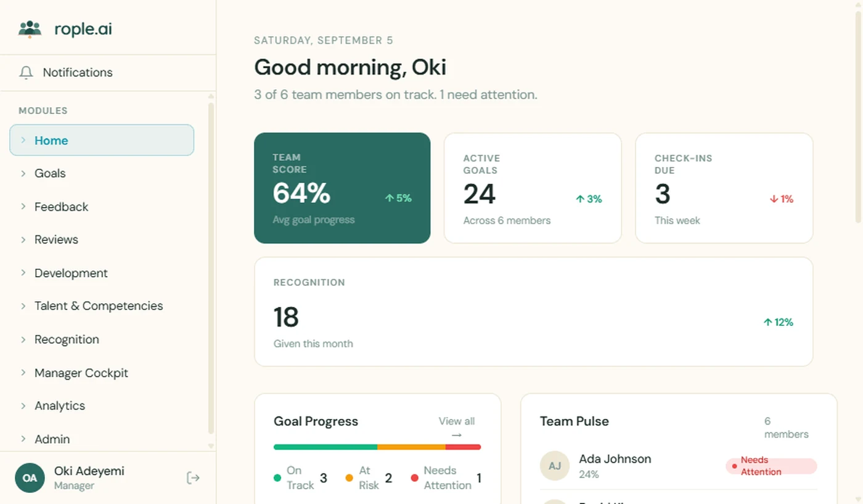863x504 pixels.
Task: Click the 'rople.ai' brand name
Action: [83, 29]
